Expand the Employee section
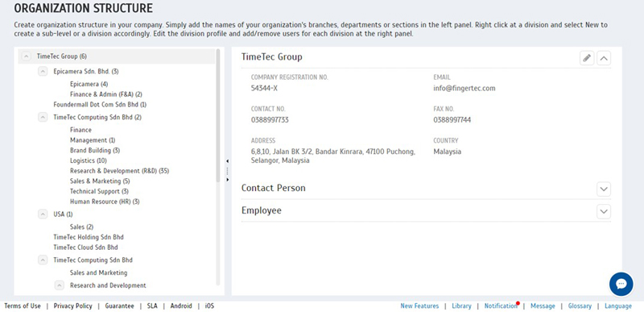This screenshot has height=312, width=644. [604, 211]
